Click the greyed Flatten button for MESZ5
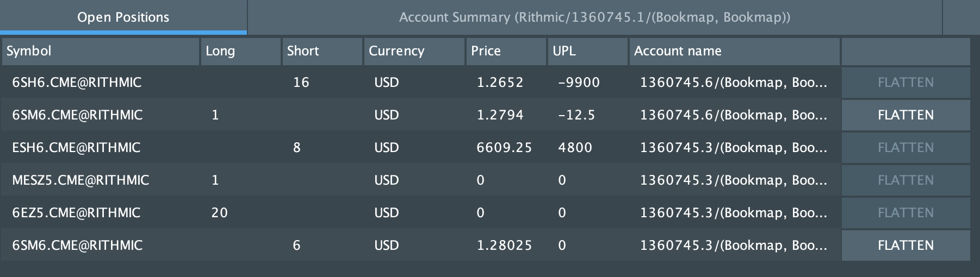The width and height of the screenshot is (980, 277). point(905,180)
